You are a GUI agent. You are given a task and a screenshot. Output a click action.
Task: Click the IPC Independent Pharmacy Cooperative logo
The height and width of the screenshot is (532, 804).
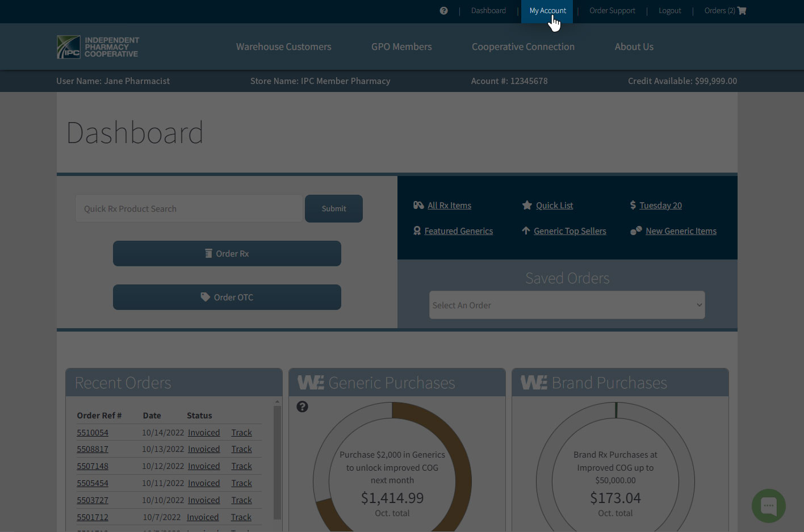pos(98,47)
